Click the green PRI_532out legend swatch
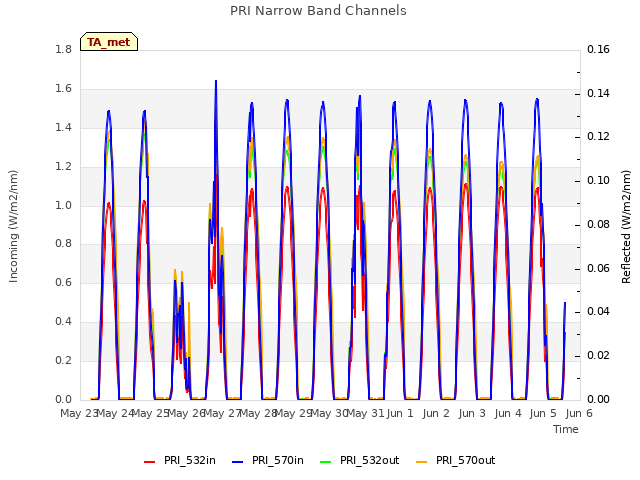 point(326,462)
